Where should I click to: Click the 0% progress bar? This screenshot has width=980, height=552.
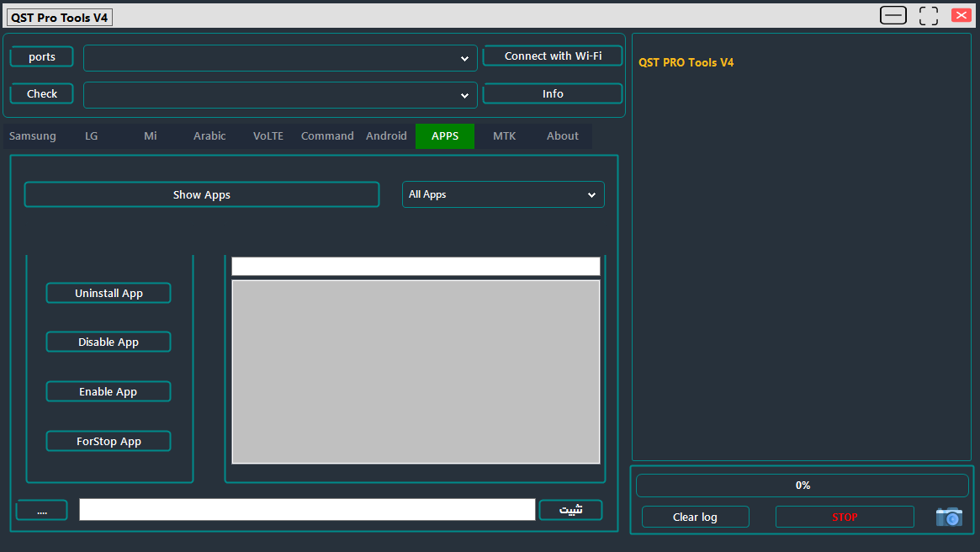(802, 486)
